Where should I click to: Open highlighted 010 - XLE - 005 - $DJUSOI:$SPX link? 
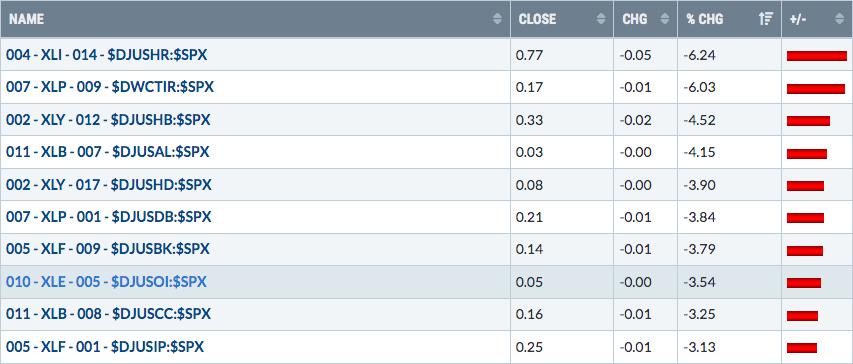[x=107, y=282]
